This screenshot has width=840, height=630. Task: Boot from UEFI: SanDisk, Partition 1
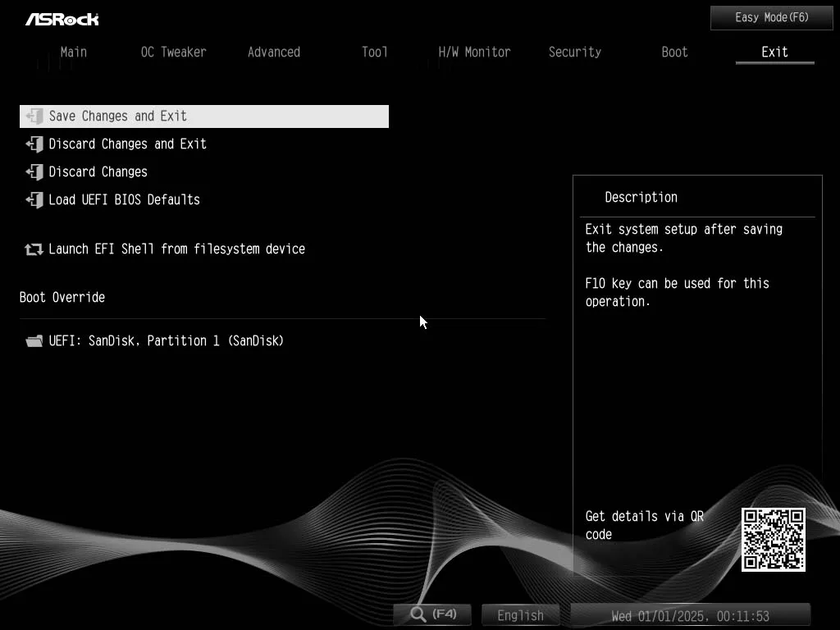(166, 340)
